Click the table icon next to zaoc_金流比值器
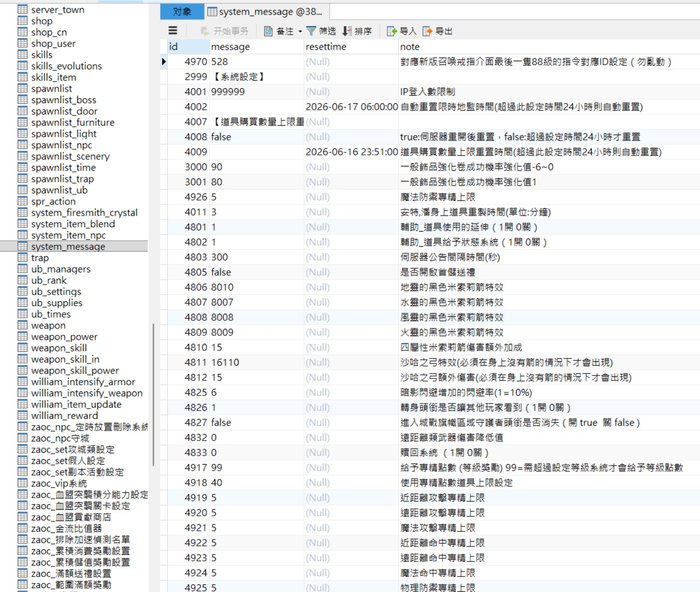Viewport: 700px width, 592px height. [23, 528]
